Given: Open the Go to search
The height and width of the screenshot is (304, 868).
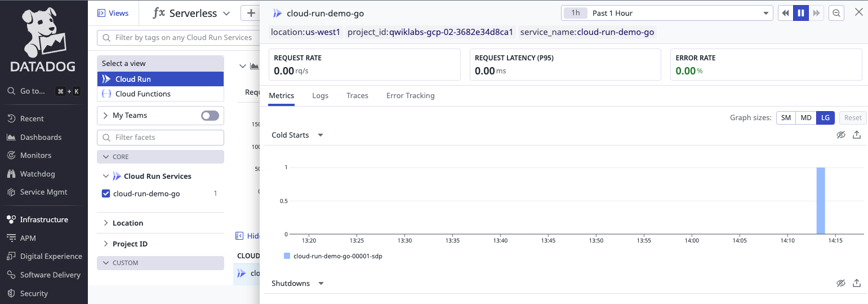Looking at the screenshot, I should pos(44,91).
